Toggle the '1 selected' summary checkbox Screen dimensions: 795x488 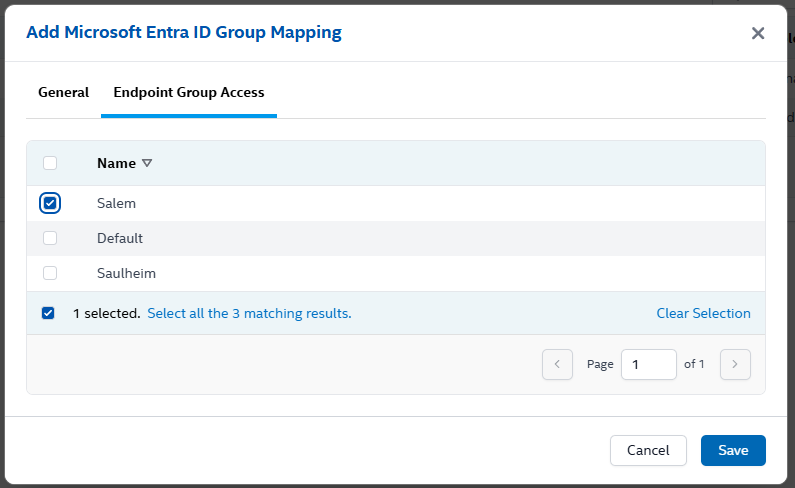pos(48,313)
